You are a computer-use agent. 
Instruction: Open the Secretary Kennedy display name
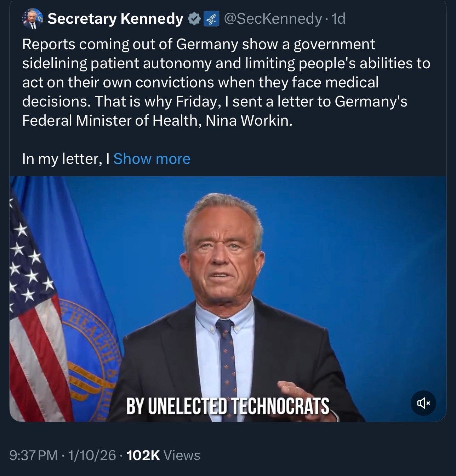click(x=115, y=19)
